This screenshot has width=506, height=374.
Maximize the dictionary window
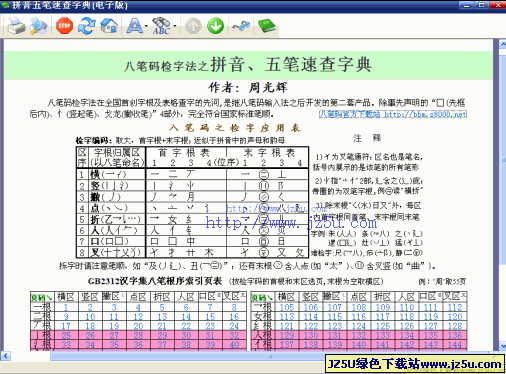click(481, 5)
